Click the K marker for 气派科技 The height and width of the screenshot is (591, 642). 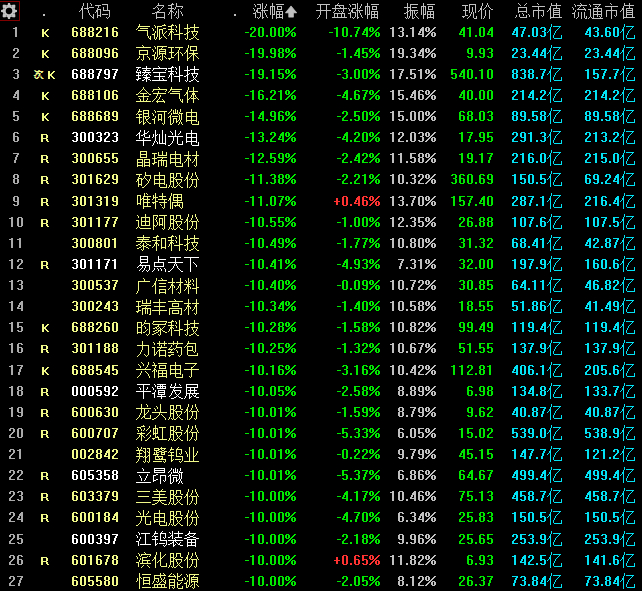coord(45,33)
